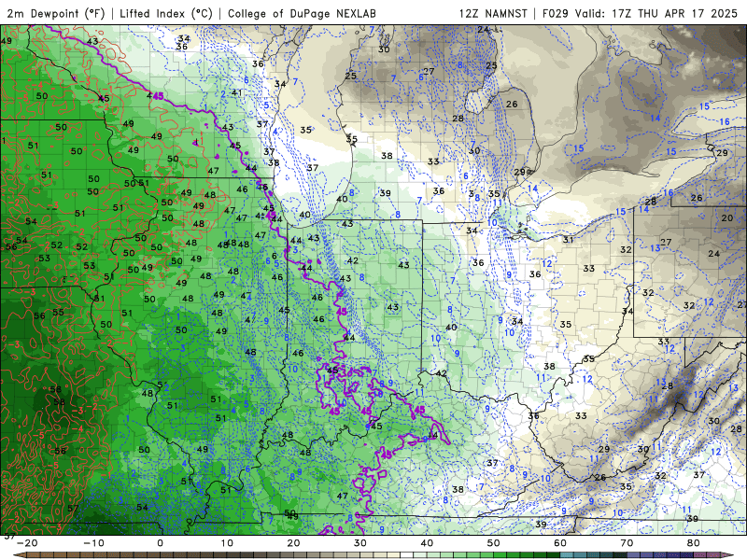Viewport: 747px width, 560px height.
Task: Select the -20 tick label on the colorbar
Action: pos(27,543)
